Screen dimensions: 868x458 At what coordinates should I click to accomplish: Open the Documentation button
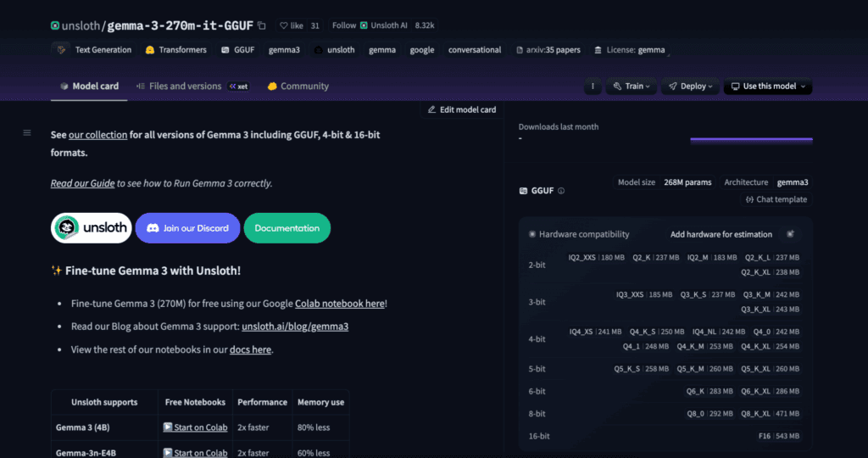pyautogui.click(x=287, y=228)
